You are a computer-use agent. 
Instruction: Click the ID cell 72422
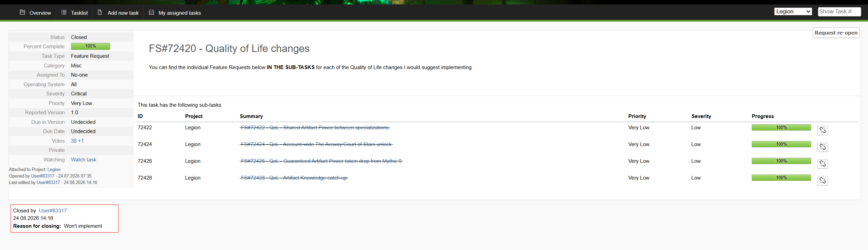145,128
